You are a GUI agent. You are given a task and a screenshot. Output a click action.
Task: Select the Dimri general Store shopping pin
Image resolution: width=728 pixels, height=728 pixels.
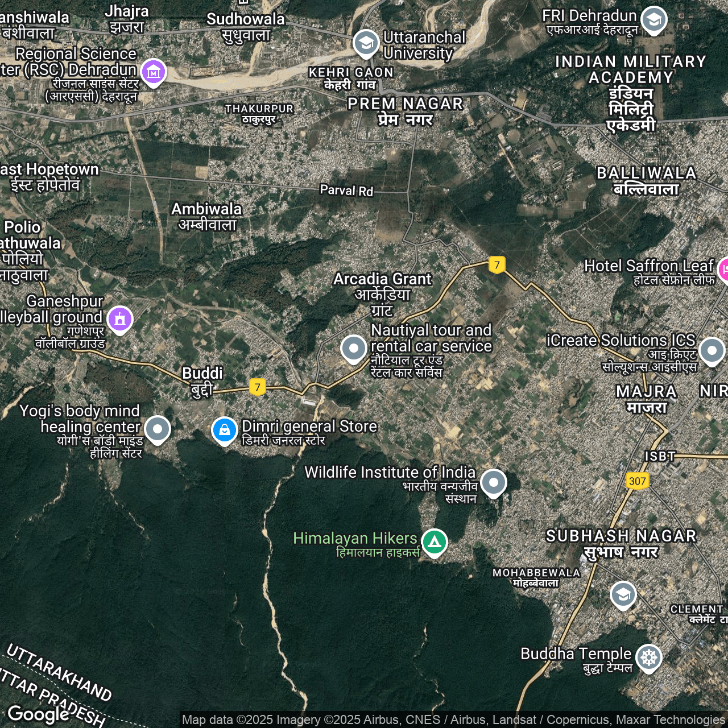tap(225, 430)
